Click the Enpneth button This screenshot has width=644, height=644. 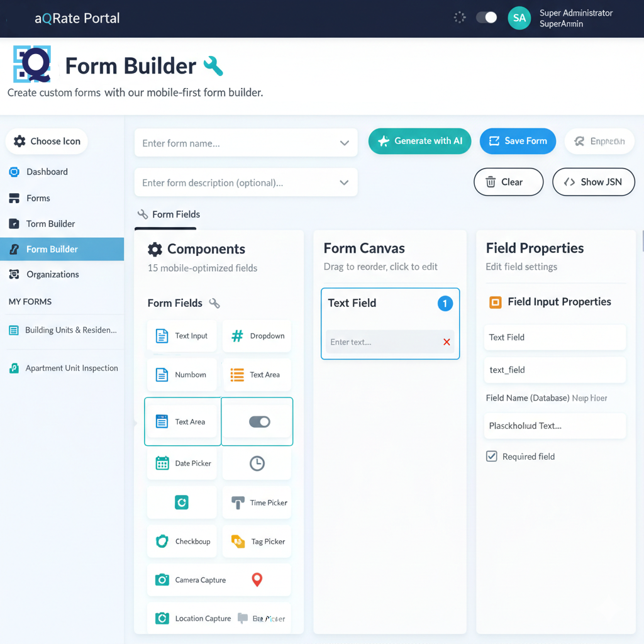[x=599, y=142]
